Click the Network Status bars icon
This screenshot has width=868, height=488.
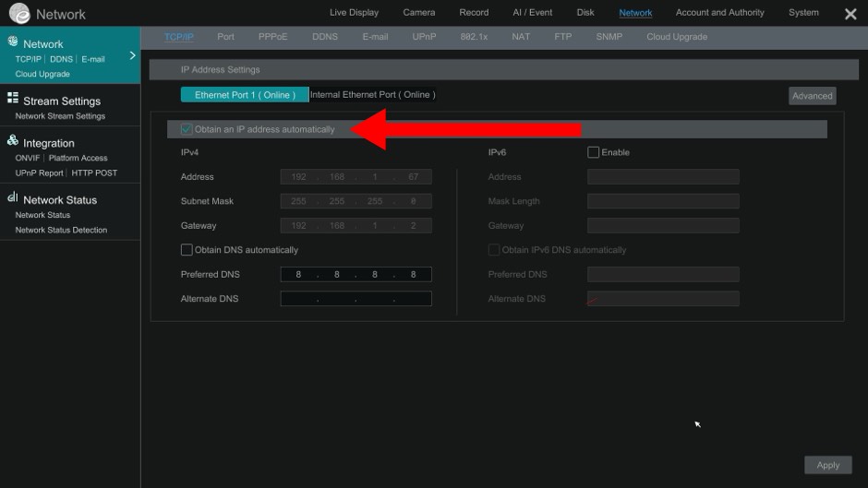13,197
